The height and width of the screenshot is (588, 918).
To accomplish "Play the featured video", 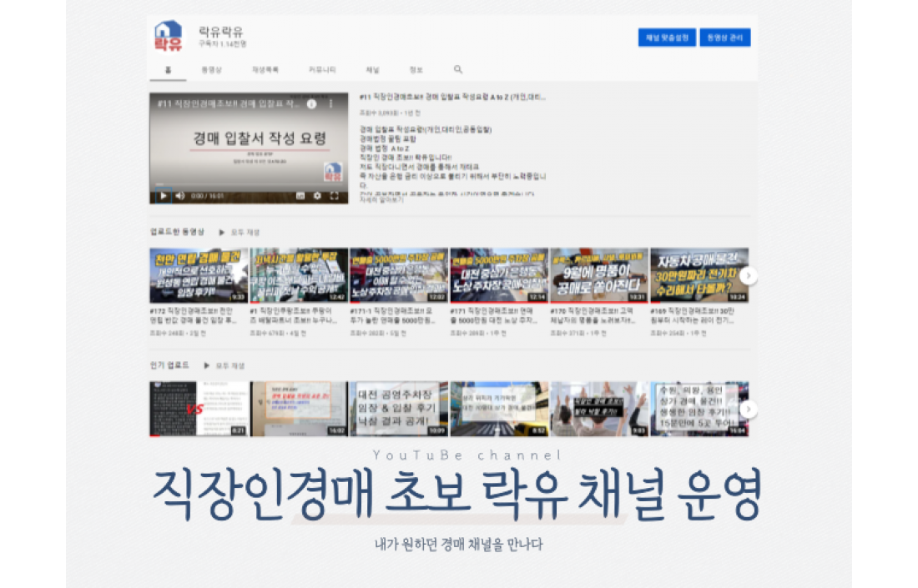I will tap(163, 196).
